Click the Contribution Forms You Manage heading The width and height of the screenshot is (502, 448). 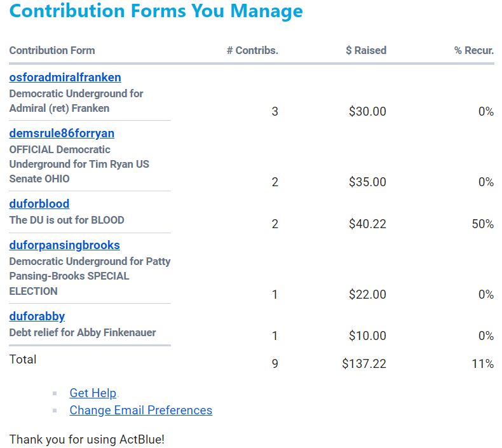click(x=156, y=11)
